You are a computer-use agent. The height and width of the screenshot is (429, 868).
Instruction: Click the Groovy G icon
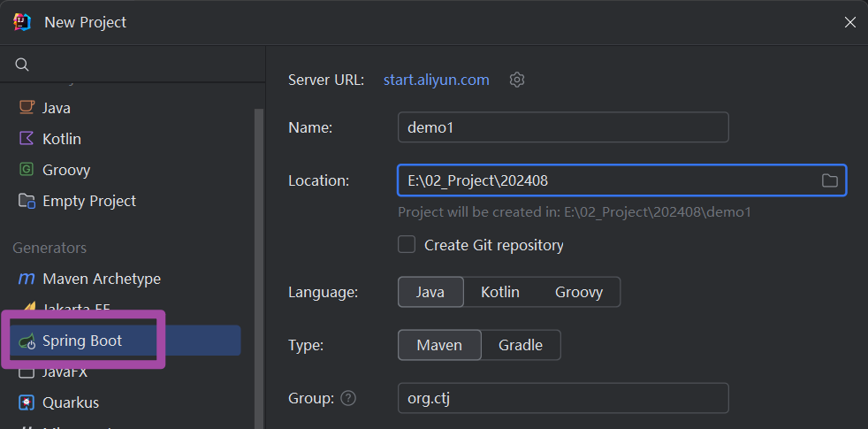click(27, 169)
